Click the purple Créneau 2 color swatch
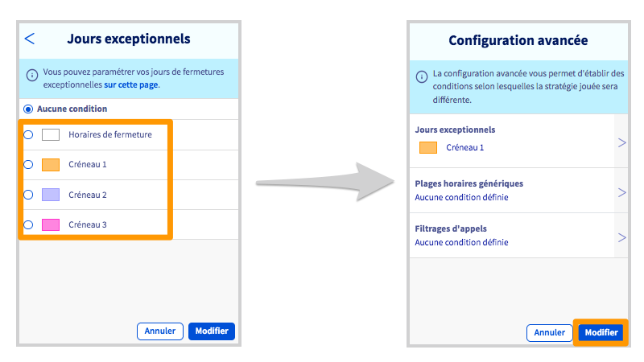The width and height of the screenshot is (644, 362). [x=51, y=195]
